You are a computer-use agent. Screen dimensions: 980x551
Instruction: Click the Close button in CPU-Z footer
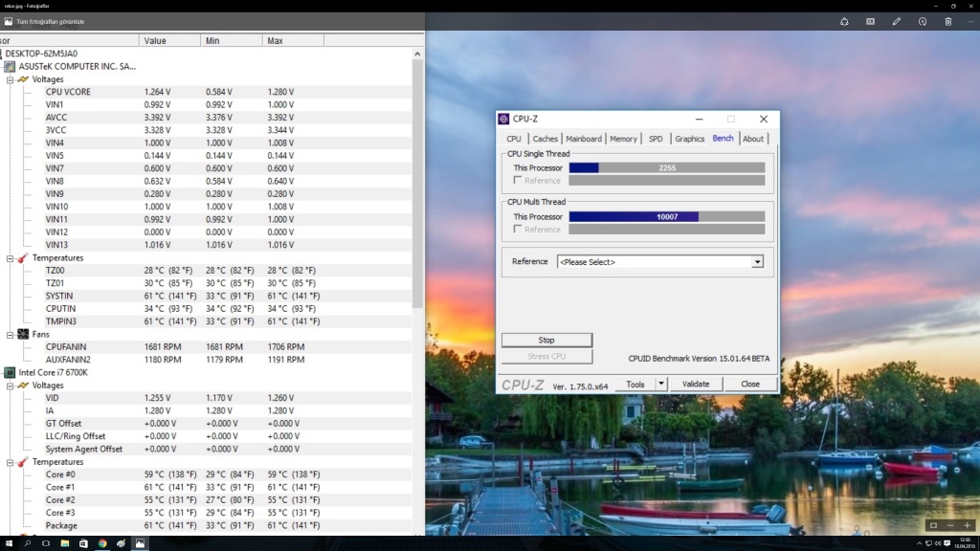[750, 384]
